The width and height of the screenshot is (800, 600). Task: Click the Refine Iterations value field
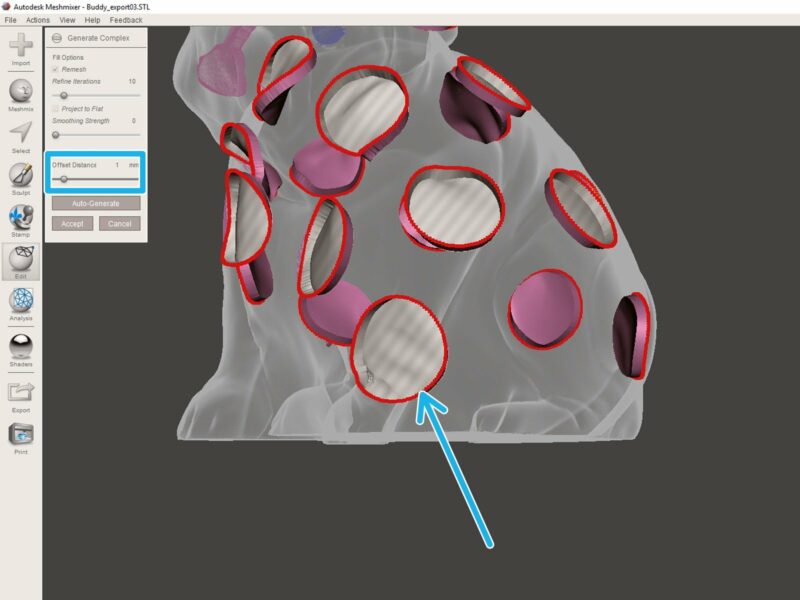click(131, 81)
